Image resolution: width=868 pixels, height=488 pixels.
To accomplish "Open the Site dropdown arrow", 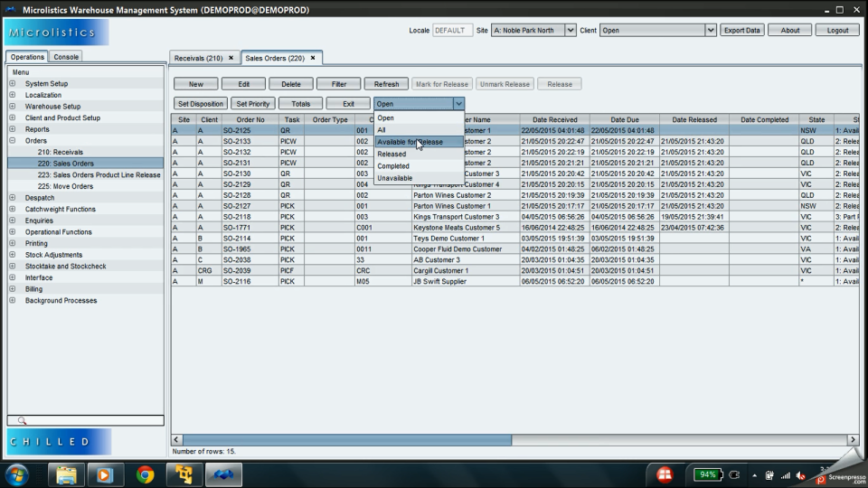I will (x=570, y=31).
